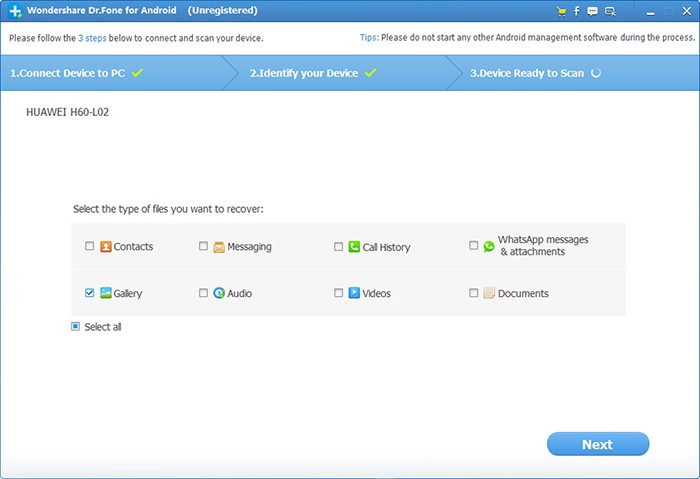Close the Dr.Fone window
Image resolution: width=700 pixels, height=479 pixels.
pos(687,12)
